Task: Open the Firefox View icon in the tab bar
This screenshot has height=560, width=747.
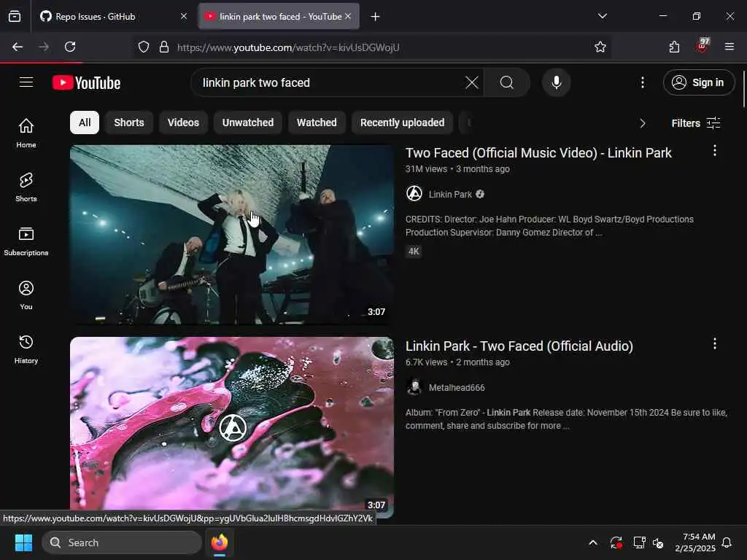Action: click(x=15, y=17)
